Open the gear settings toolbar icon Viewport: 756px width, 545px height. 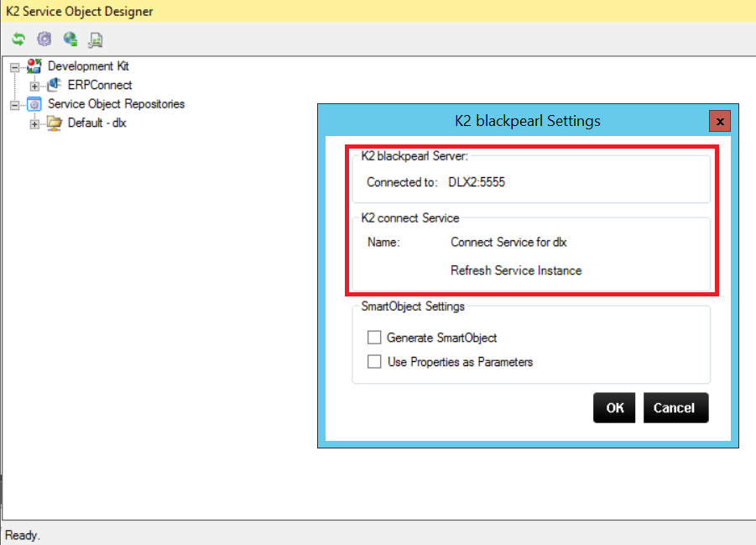[x=44, y=39]
